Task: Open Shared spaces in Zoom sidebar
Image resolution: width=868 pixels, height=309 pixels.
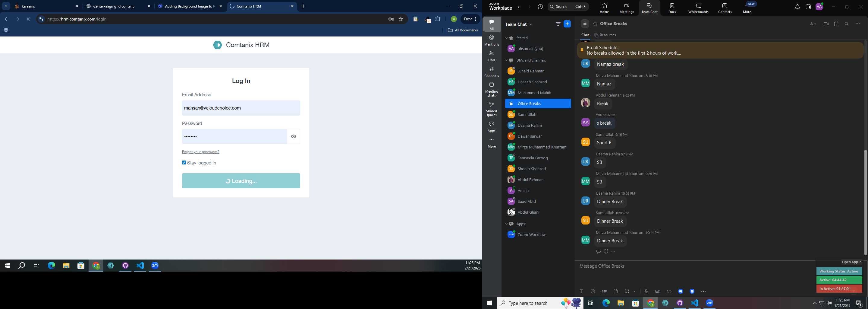Action: click(x=492, y=109)
